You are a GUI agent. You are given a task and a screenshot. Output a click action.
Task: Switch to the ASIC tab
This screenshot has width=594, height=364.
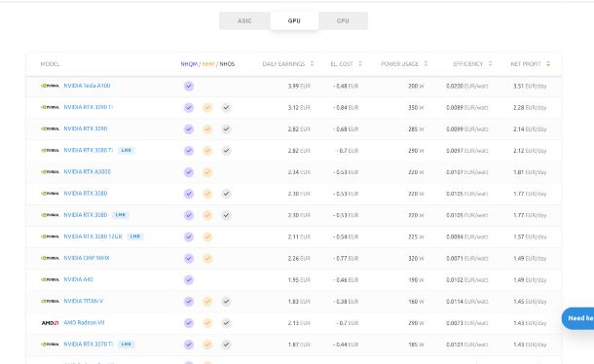click(244, 20)
